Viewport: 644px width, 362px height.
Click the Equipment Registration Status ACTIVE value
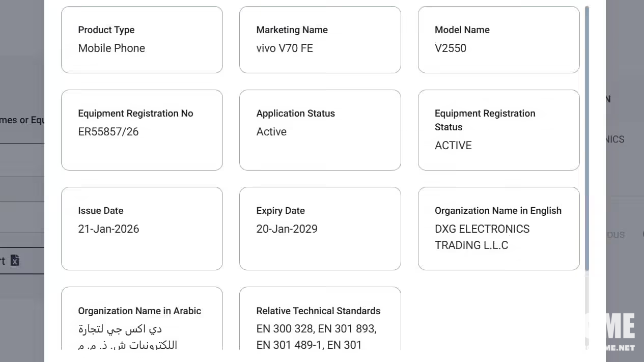(453, 146)
